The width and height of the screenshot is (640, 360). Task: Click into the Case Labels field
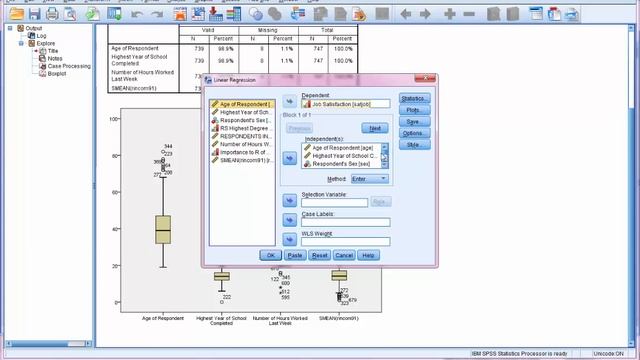[x=345, y=222]
